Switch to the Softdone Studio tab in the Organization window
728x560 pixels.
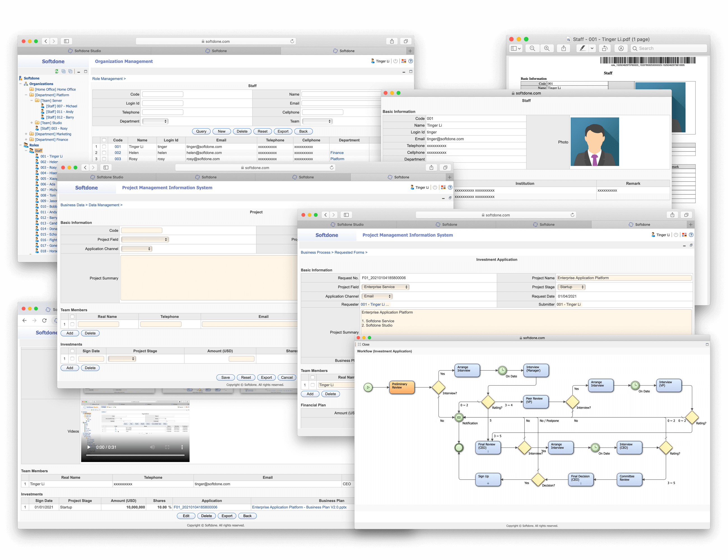coord(84,51)
